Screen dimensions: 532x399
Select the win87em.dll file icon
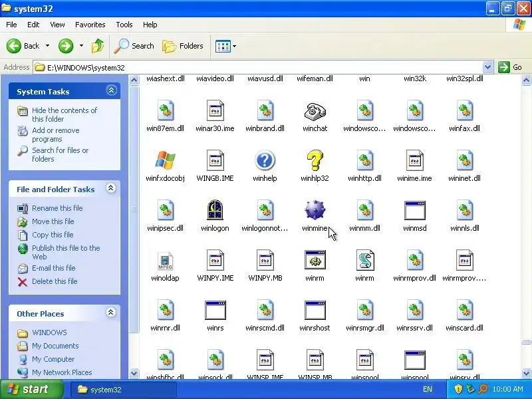point(165,110)
